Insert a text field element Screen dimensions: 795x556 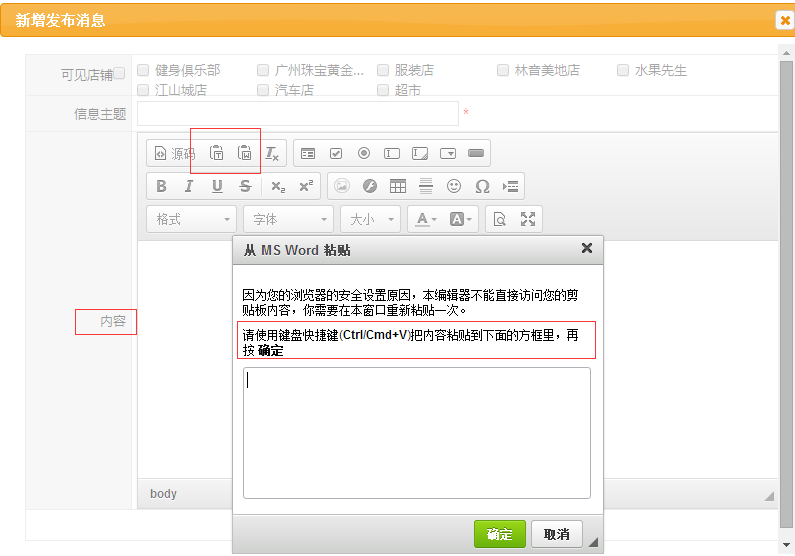click(392, 153)
